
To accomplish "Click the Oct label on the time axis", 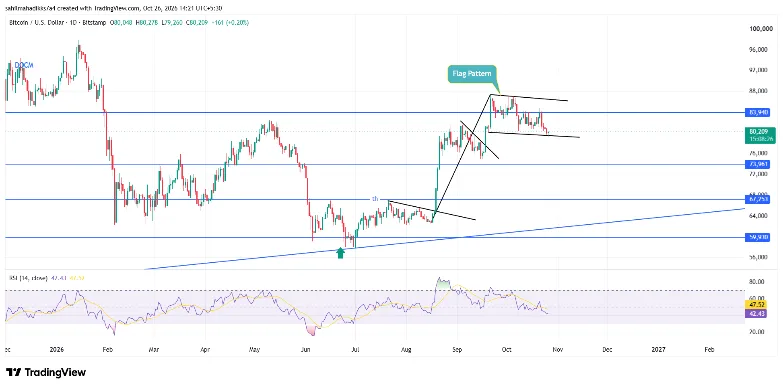I will (506, 350).
